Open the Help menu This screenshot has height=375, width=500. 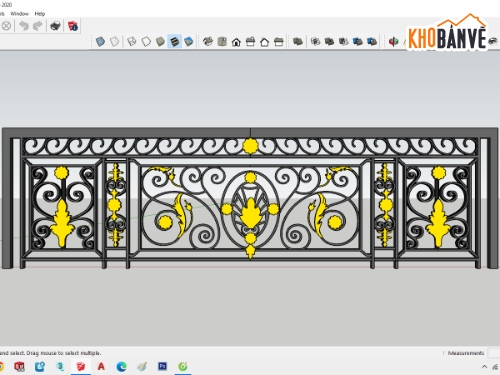40,14
